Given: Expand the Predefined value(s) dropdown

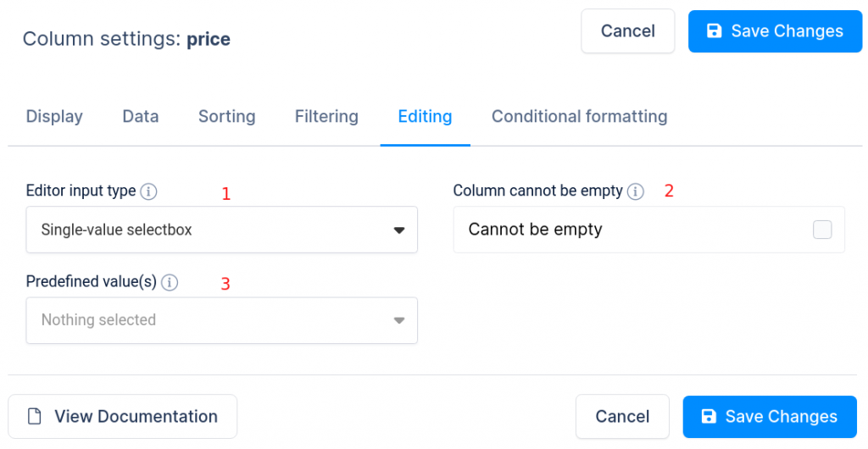Looking at the screenshot, I should pos(221,320).
